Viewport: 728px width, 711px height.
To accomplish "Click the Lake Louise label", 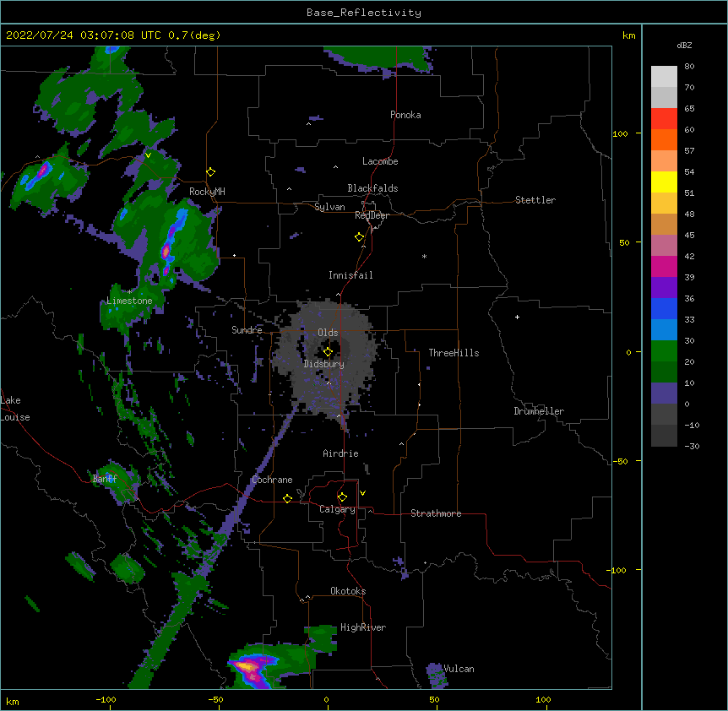I will point(15,409).
